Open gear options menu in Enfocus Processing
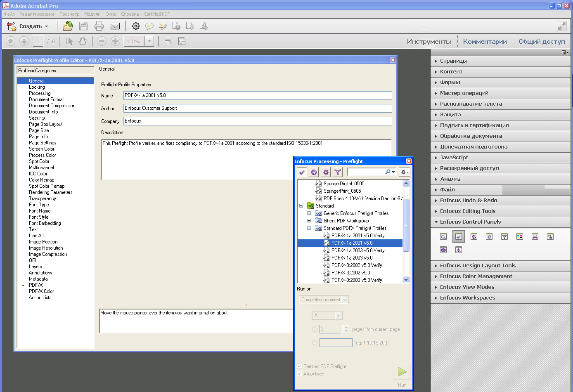The image size is (573, 392). coord(405,172)
